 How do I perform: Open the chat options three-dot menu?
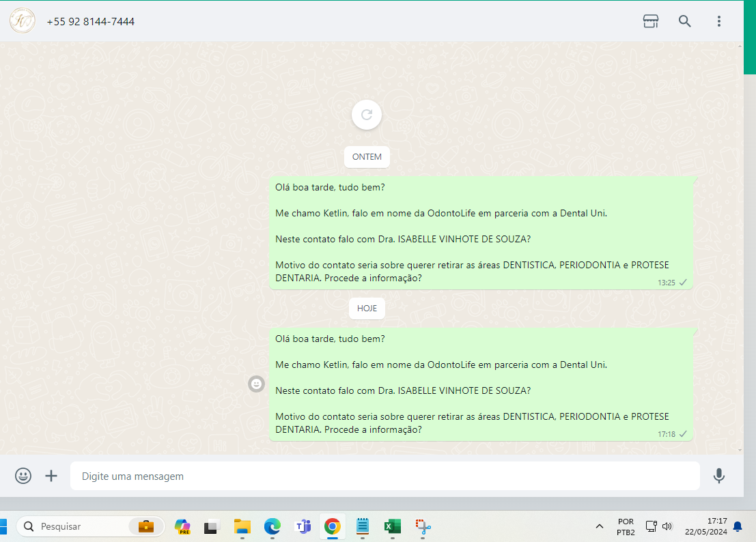(719, 21)
